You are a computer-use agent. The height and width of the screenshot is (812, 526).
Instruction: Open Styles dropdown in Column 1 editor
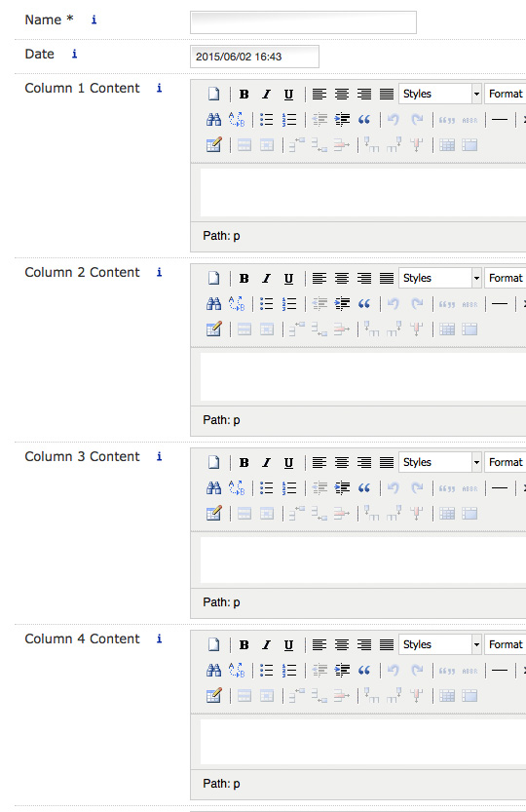pos(440,95)
